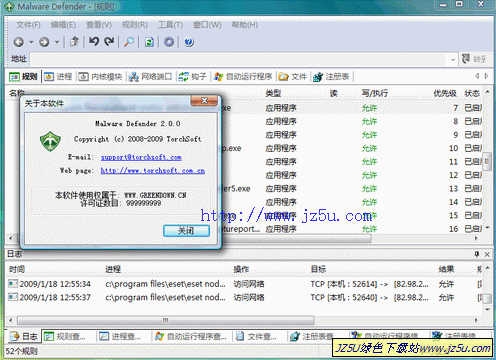Click the pin icon on 日志 panel
496x360 pixels.
pyautogui.click(x=477, y=254)
